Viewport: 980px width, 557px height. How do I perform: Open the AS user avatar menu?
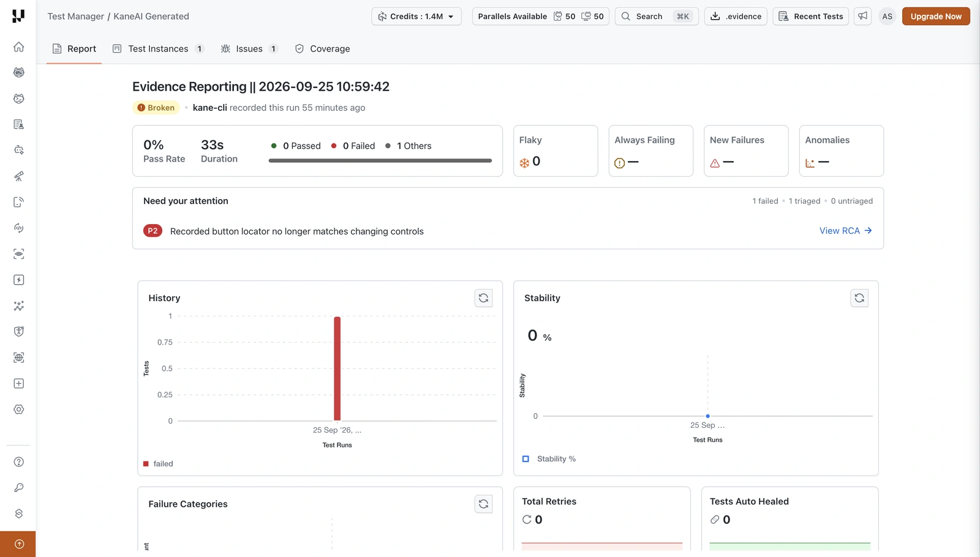(887, 17)
